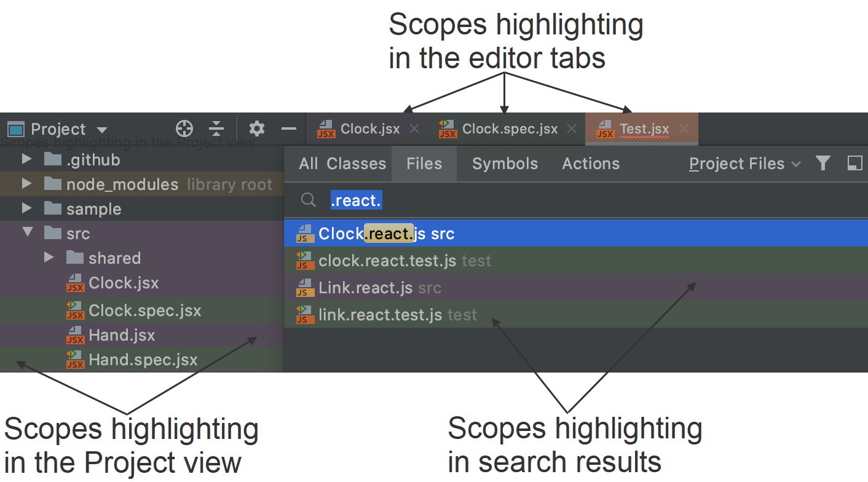Screen dimensions: 868x482
Task: Expand the shared folder
Action: 48,258
